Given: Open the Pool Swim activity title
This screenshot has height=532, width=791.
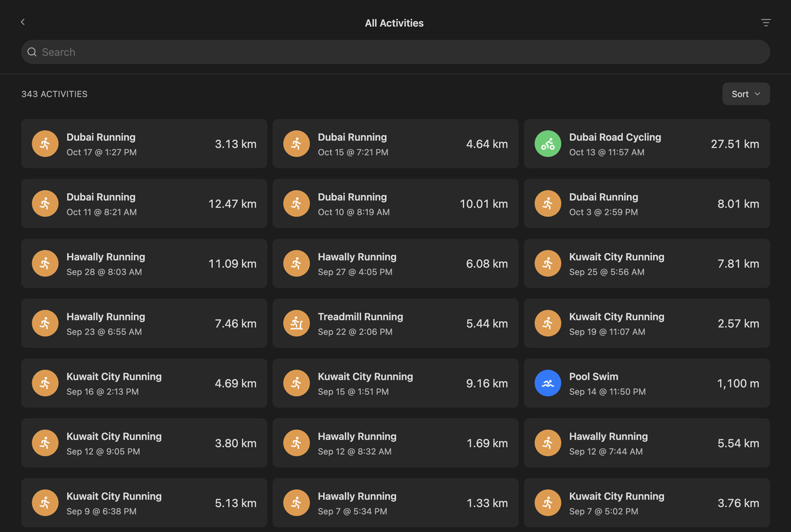Looking at the screenshot, I should (x=594, y=376).
